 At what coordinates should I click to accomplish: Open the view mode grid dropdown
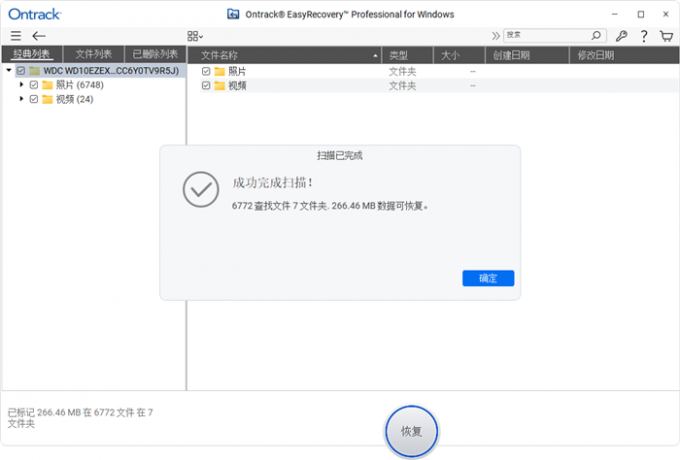(195, 36)
